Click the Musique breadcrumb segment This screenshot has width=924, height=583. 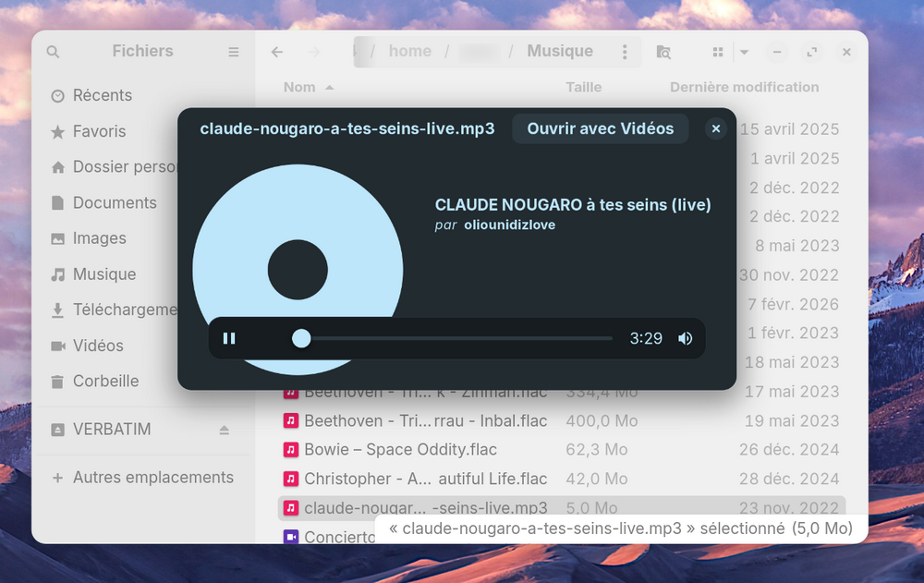pos(560,52)
